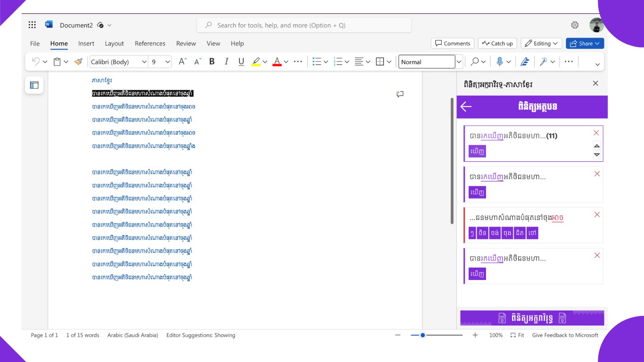This screenshot has width=644, height=362.
Task: Expand the Paste options dropdown
Action: pyautogui.click(x=66, y=62)
